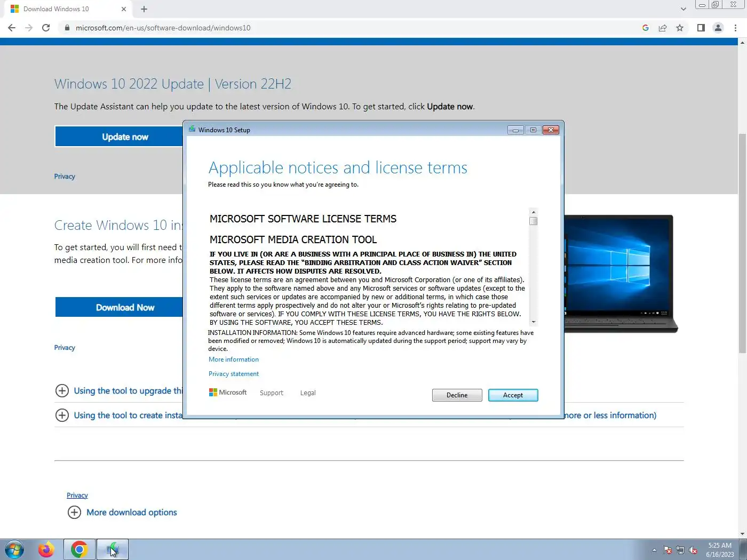The height and width of the screenshot is (560, 747).
Task: Open Google icon in address bar
Action: (x=646, y=28)
